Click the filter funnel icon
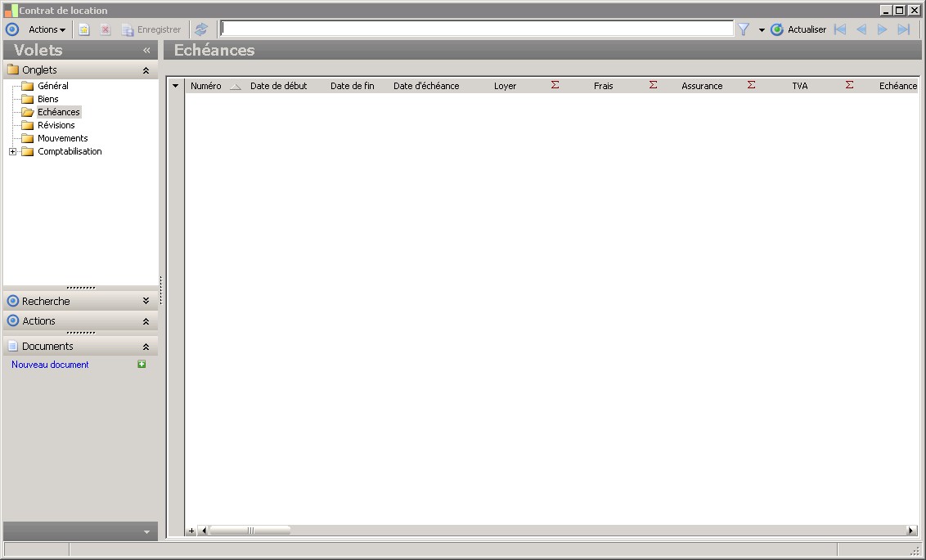Image resolution: width=926 pixels, height=560 pixels. coord(744,29)
